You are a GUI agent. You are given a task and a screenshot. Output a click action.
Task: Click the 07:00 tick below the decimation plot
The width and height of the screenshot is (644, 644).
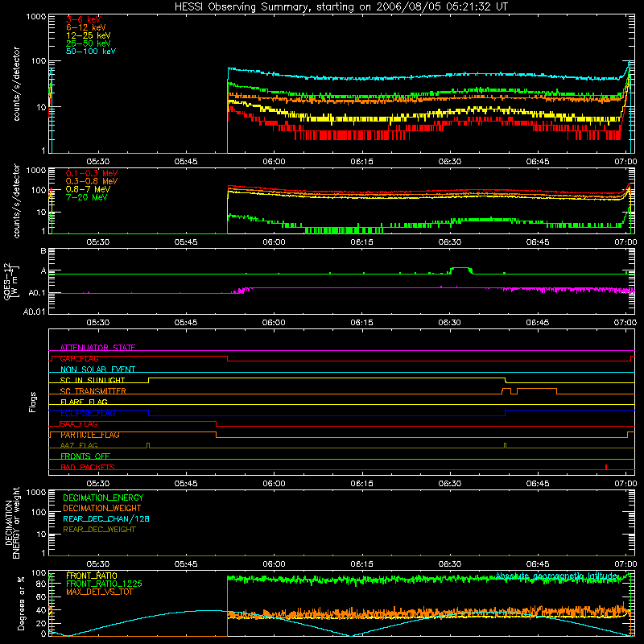(625, 564)
